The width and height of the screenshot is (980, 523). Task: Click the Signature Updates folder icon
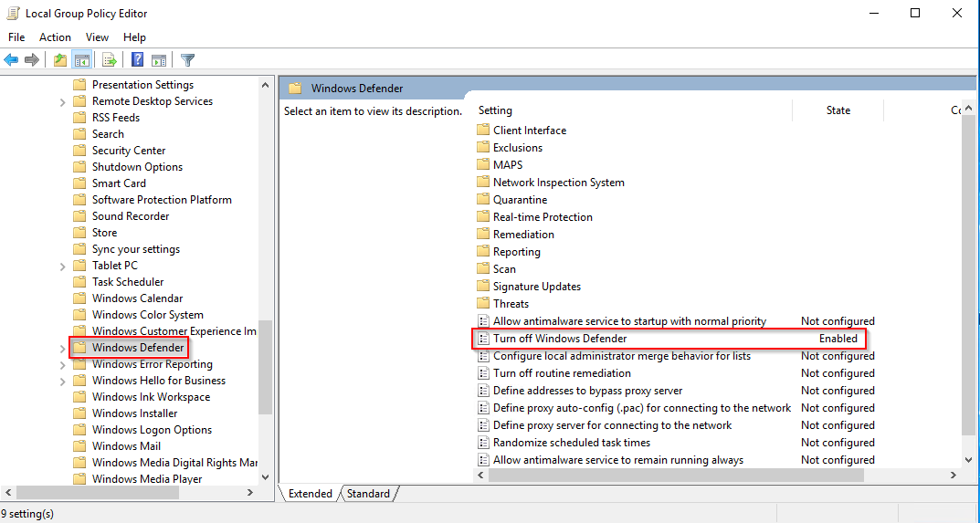pos(482,287)
